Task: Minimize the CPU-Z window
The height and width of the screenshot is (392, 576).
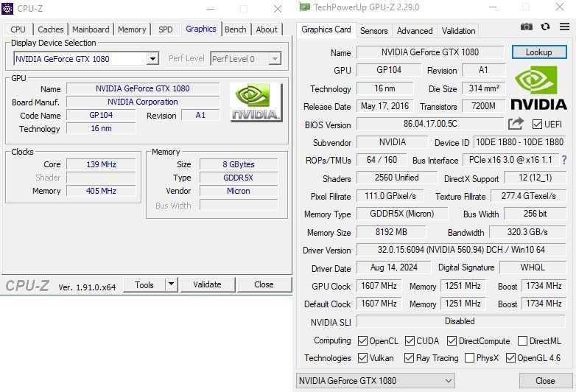Action: tap(211, 9)
